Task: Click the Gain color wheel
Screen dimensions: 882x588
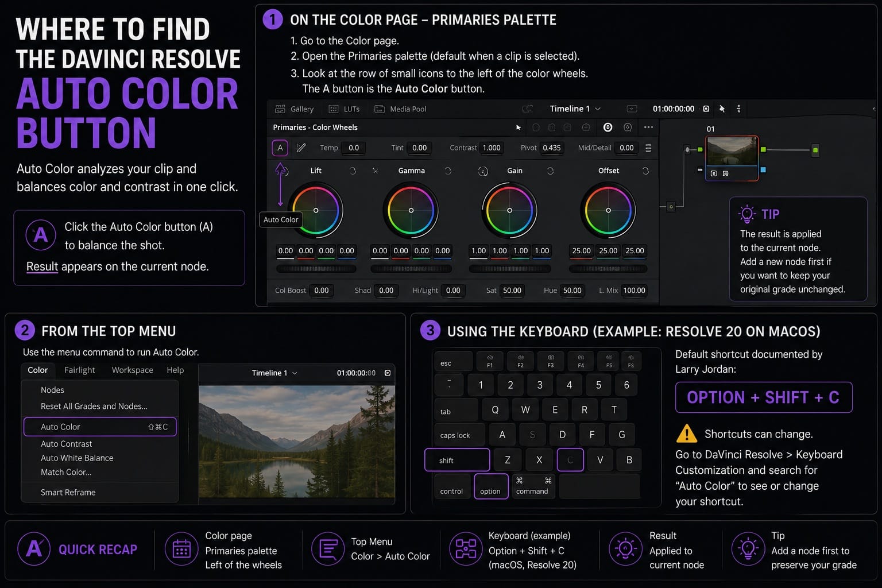Action: click(x=509, y=210)
